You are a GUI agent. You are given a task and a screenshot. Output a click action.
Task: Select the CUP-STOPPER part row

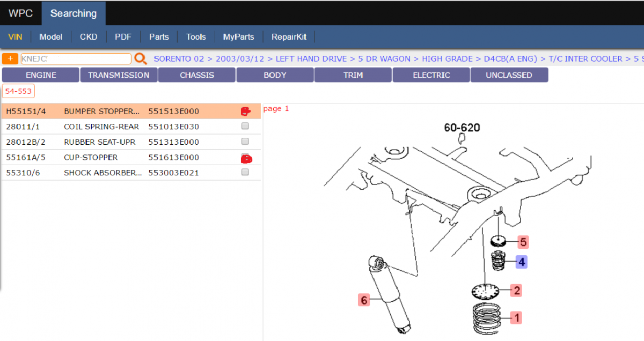coord(131,157)
